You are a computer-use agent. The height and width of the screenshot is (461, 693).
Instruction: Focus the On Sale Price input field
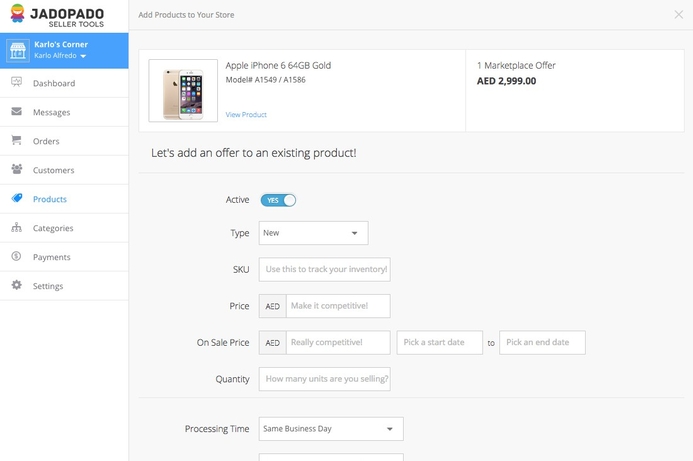point(338,343)
